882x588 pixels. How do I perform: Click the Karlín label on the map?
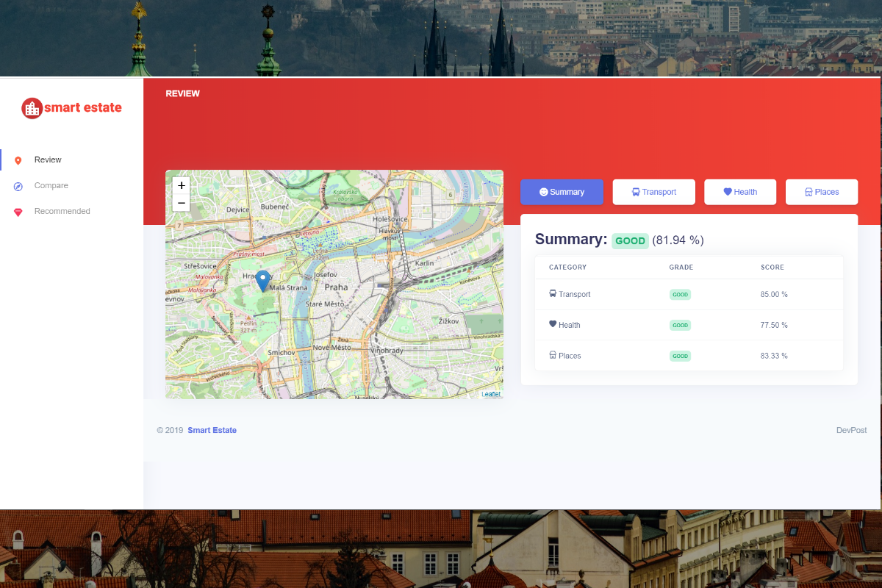(425, 262)
